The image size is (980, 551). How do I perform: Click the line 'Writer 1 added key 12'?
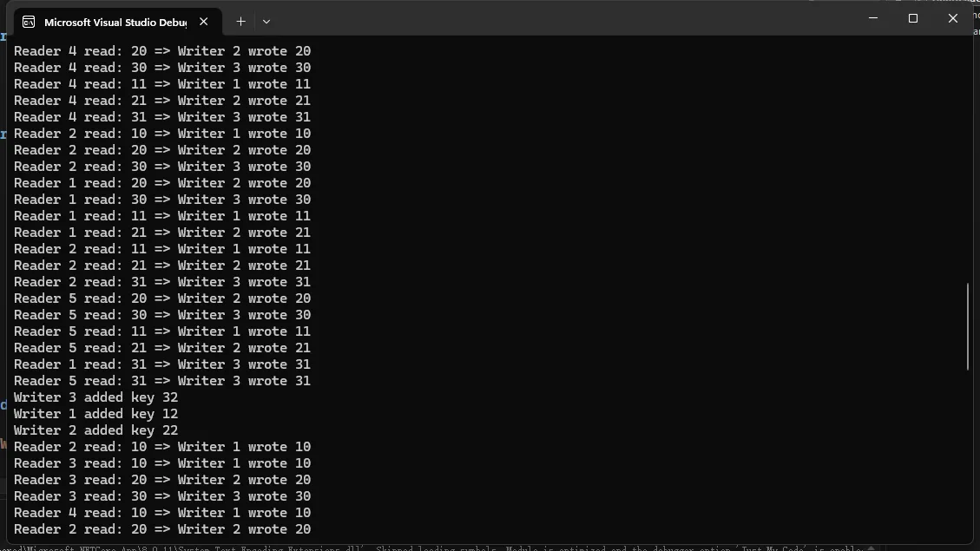click(96, 414)
